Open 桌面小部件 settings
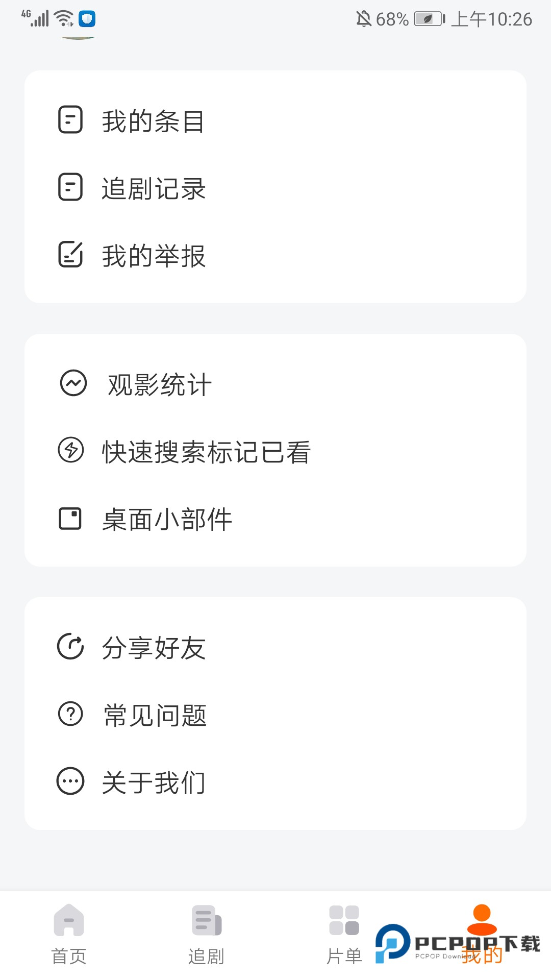 [x=167, y=520]
